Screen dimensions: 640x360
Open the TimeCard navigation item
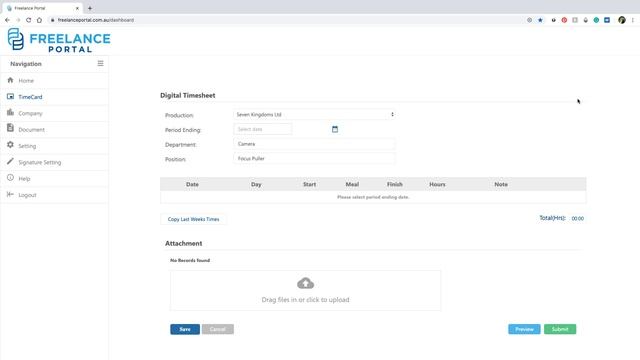tap(54, 97)
